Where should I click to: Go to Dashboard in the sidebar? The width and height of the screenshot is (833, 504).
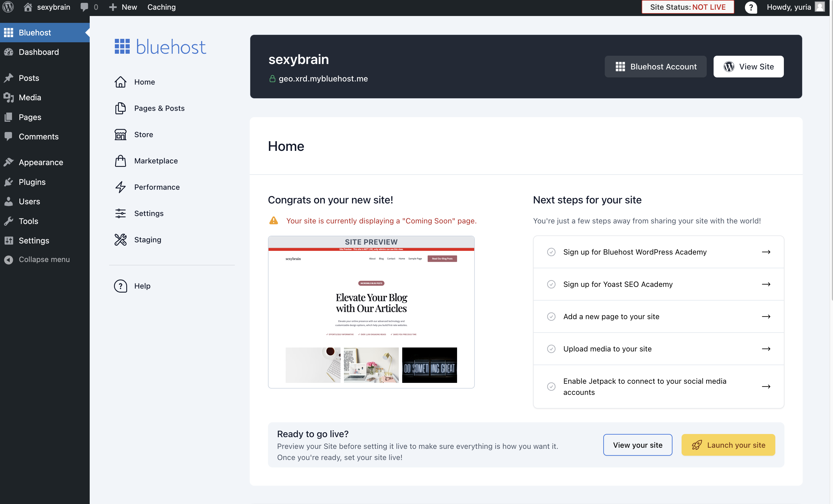[45, 52]
